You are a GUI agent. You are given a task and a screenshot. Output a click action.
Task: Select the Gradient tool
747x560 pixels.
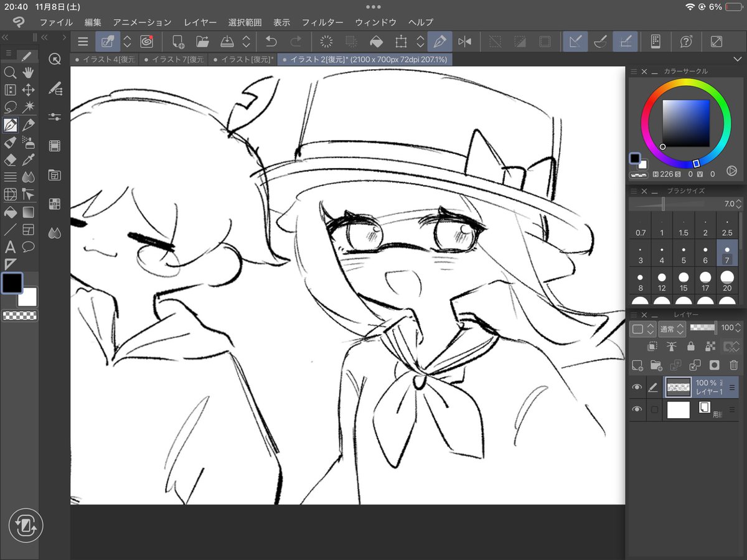(28, 212)
